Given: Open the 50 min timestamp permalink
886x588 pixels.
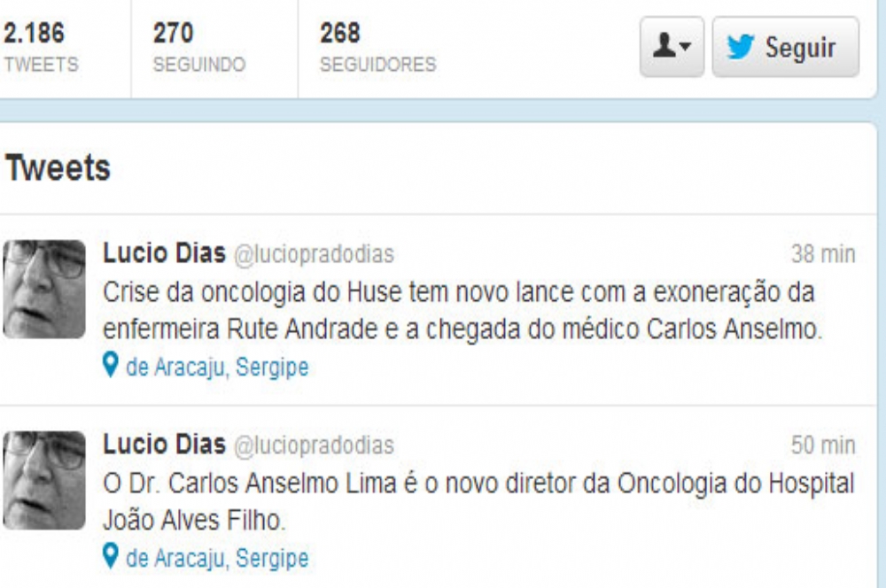Looking at the screenshot, I should [823, 445].
